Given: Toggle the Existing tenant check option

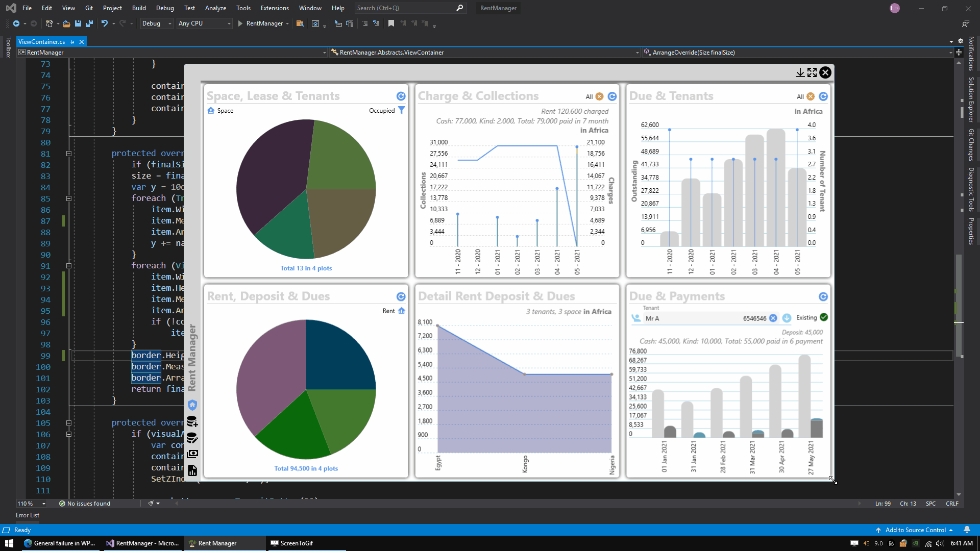Looking at the screenshot, I should (824, 317).
